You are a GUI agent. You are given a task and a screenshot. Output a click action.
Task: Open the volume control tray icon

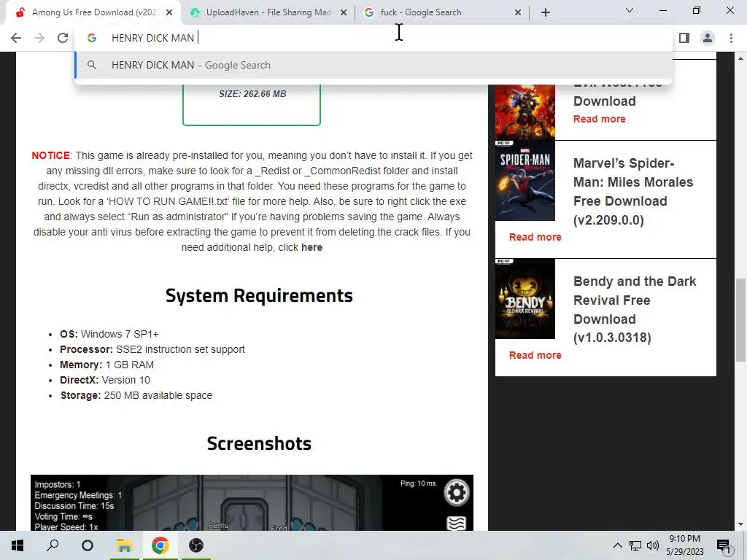pos(653,545)
